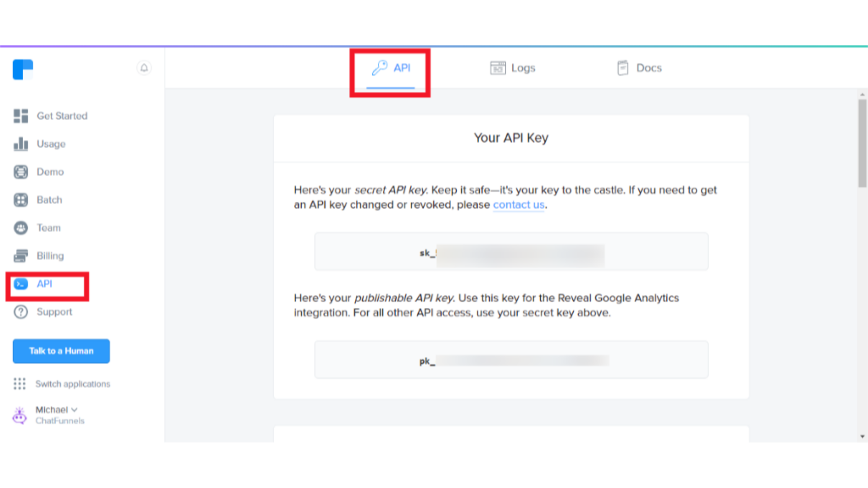Select the Batch processing section
Screen dimensions: 868x488
[49, 200]
